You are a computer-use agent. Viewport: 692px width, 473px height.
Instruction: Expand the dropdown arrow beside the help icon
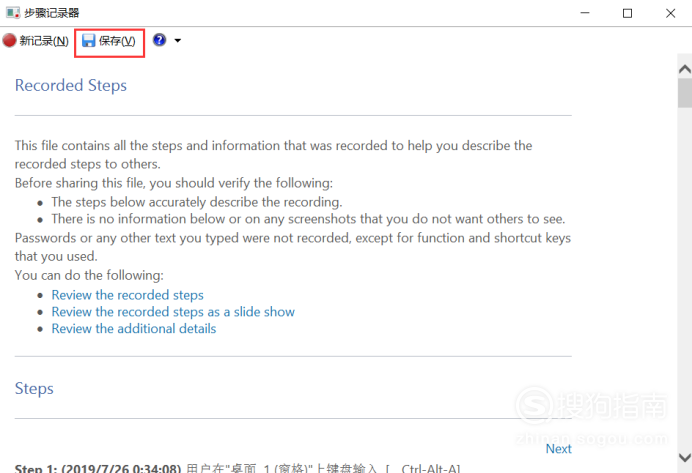(x=177, y=41)
